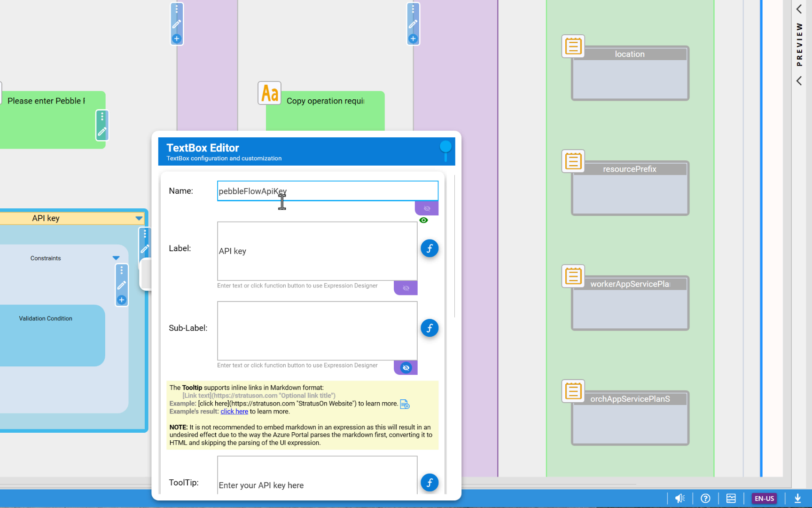Select the Validation Condition block

(x=46, y=318)
